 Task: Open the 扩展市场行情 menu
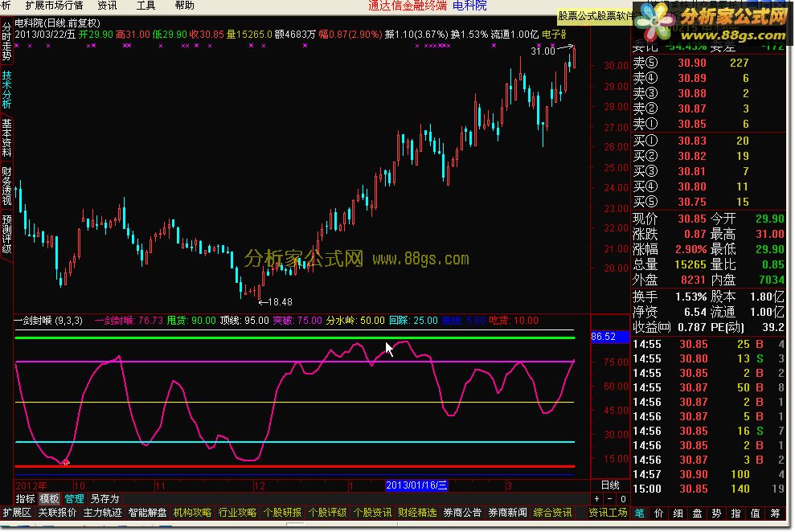[54, 6]
